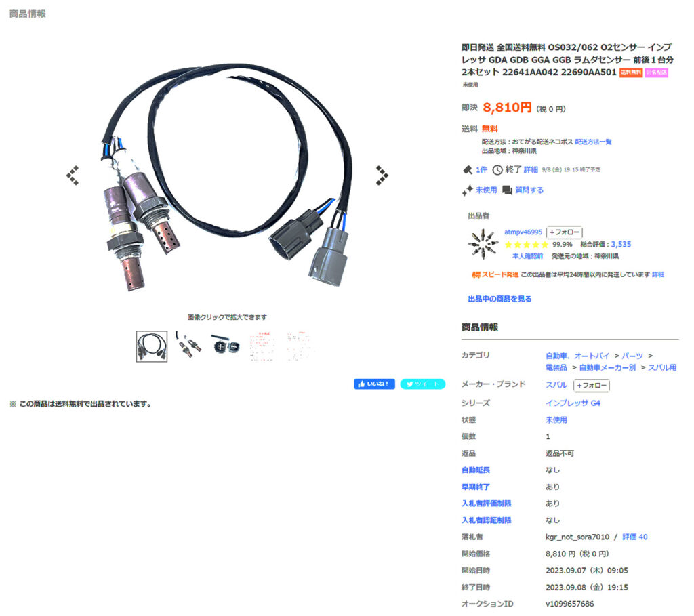Viewport: 694px width, 616px height.
Task: Open the seller's 3,535 rating link
Action: tap(621, 244)
